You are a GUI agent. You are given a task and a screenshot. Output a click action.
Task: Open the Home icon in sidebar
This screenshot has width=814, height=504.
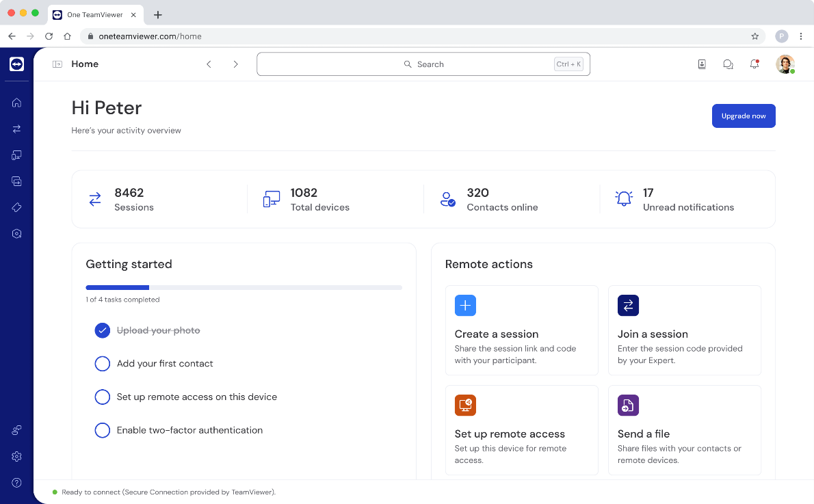click(16, 103)
